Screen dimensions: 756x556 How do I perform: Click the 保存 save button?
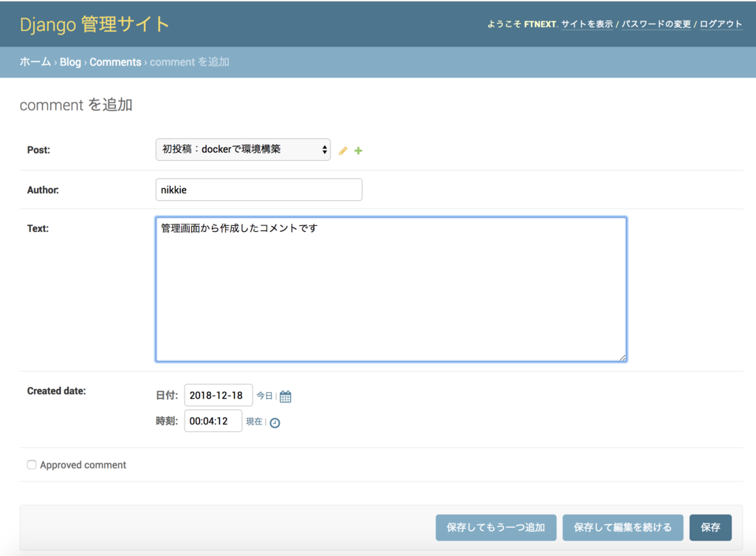(710, 527)
